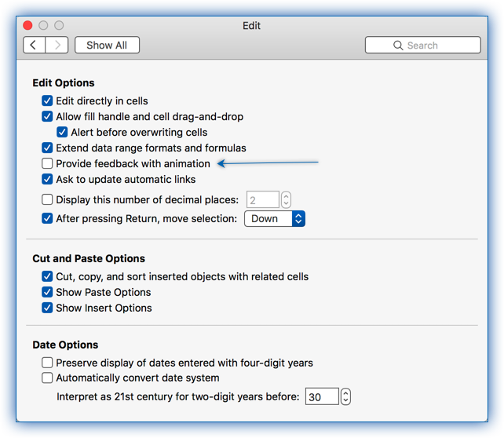
Task: Toggle Alert before overwriting cells checkbox
Action: (62, 132)
